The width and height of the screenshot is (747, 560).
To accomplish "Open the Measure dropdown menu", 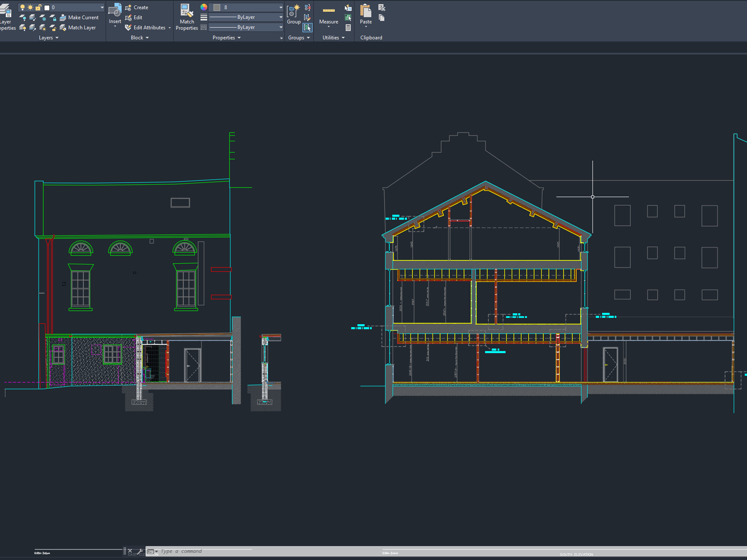I will point(328,27).
